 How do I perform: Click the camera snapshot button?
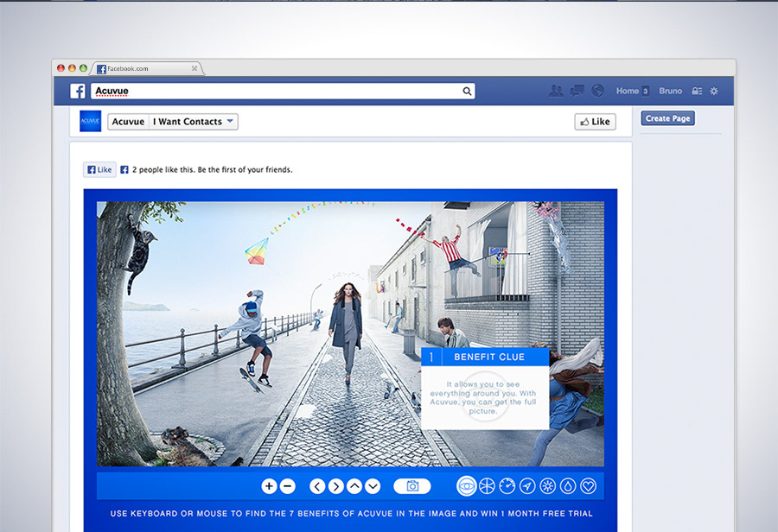[412, 486]
